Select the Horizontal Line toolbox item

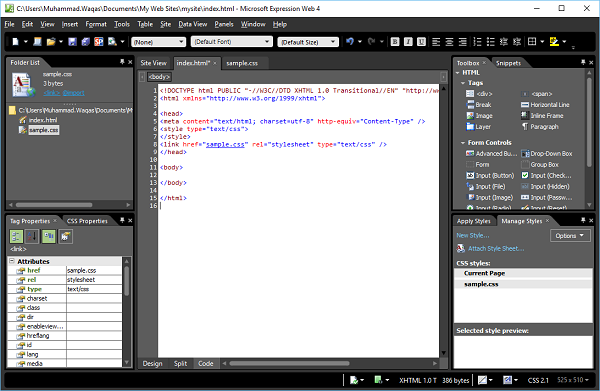pos(545,105)
